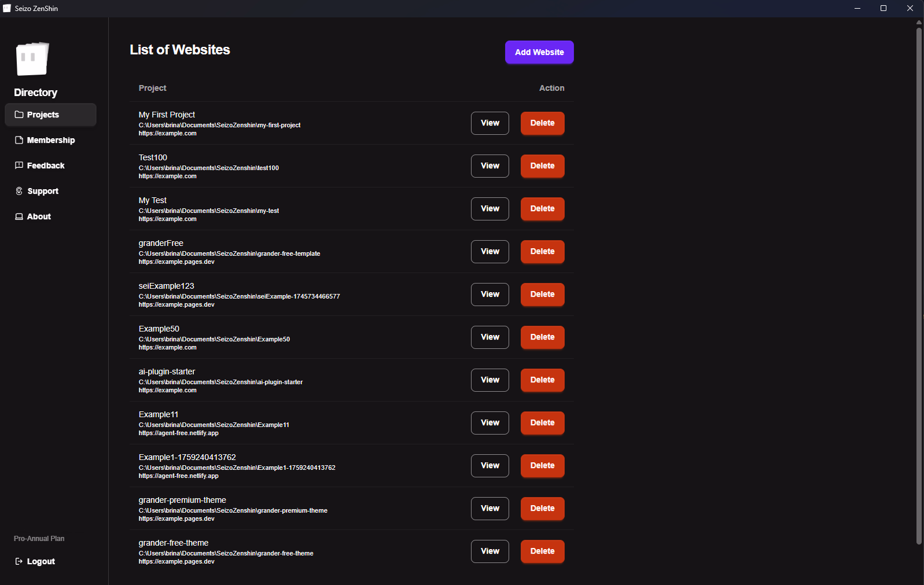View the My First Project website

click(x=490, y=123)
